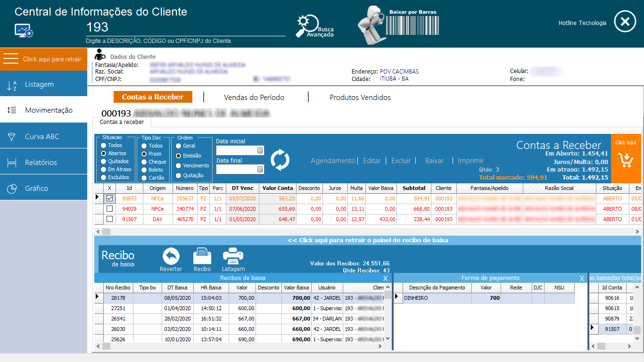Open Listagem in the sidebar

[x=43, y=84]
